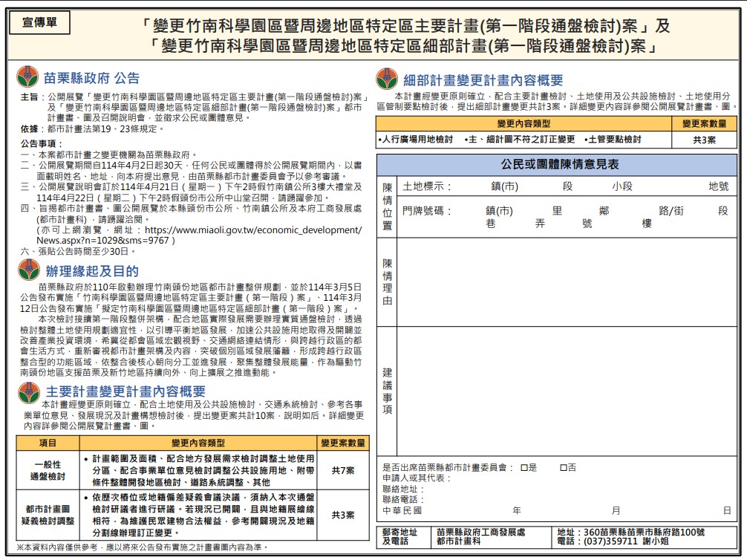Viewport: 747px width, 560px height.
Task: Click the 聯絡地址 line
Action: [403, 489]
